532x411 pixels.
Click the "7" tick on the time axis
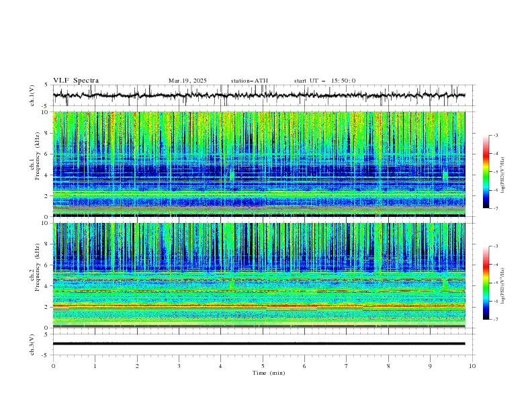[347, 366]
